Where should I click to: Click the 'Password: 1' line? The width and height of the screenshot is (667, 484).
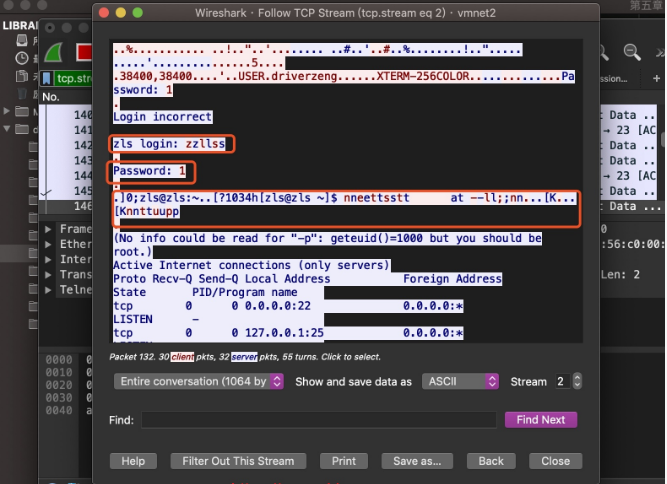pos(149,171)
